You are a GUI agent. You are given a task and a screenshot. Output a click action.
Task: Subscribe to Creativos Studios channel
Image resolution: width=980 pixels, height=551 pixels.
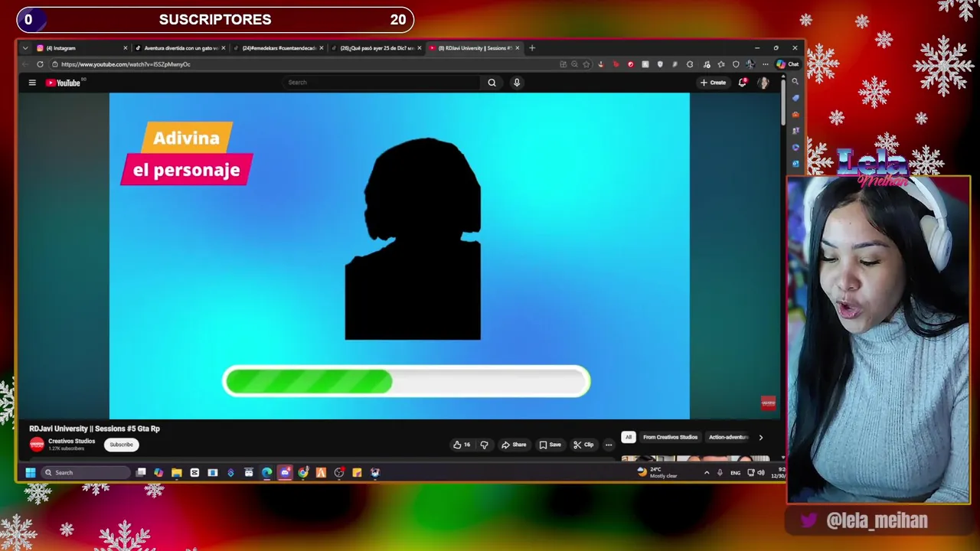coord(121,445)
